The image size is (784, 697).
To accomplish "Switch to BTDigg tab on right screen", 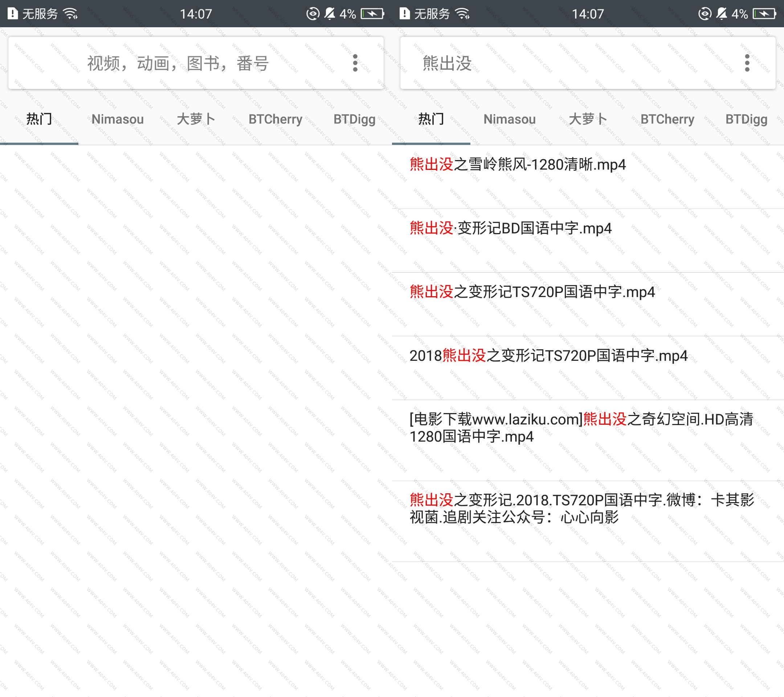I will (746, 119).
